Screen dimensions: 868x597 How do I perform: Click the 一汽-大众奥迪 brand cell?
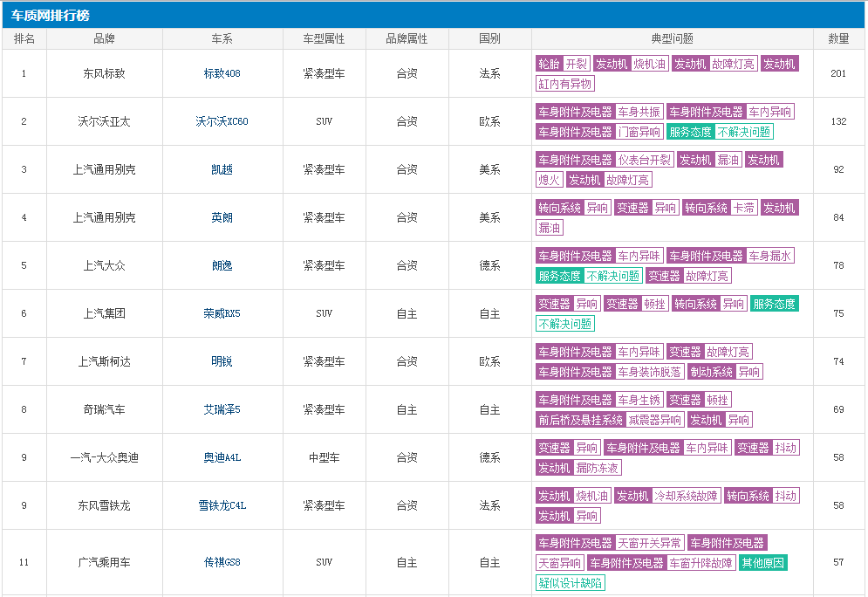click(x=105, y=457)
